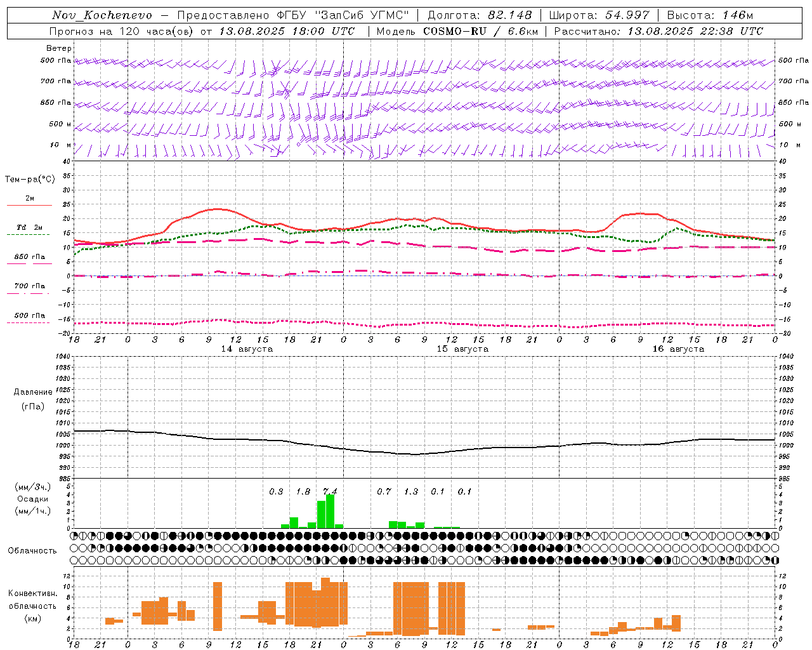The height and width of the screenshot is (650, 812).
Task: Click the "Td 2м" dew point legend label
Action: tap(29, 227)
